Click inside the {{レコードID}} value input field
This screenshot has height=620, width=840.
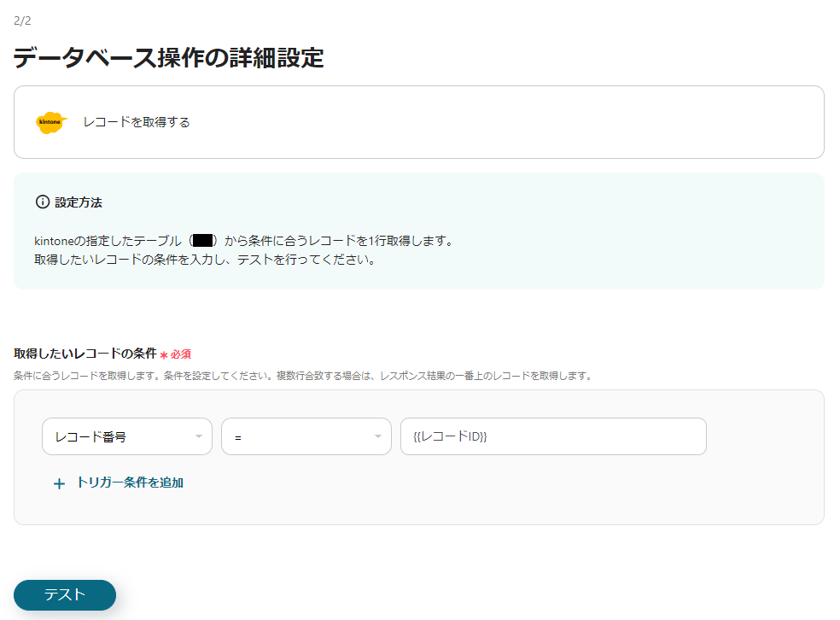click(x=553, y=436)
